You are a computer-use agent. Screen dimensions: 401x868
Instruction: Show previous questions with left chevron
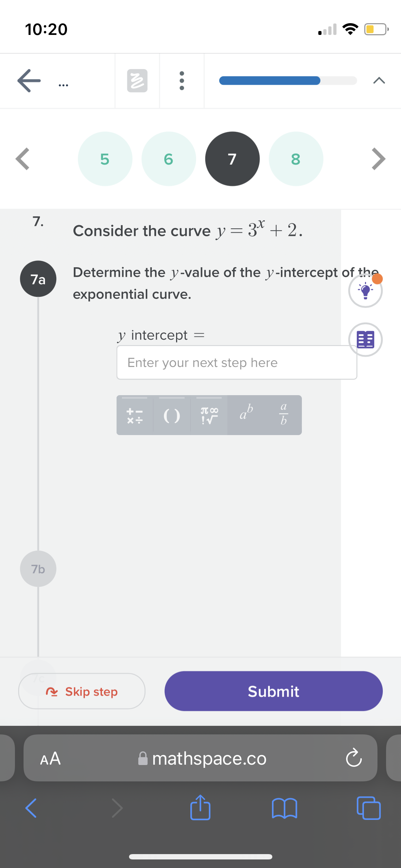[x=22, y=159]
